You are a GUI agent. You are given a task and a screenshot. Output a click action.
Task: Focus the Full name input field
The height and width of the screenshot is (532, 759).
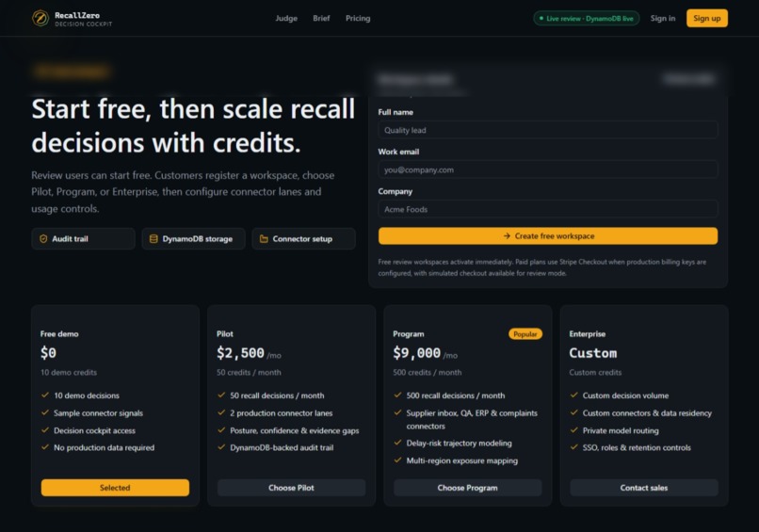(548, 130)
